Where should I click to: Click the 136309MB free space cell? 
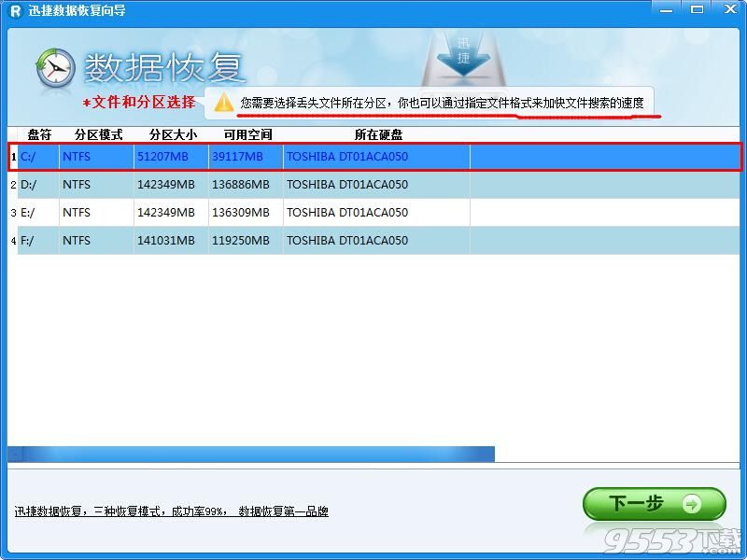[x=246, y=213]
